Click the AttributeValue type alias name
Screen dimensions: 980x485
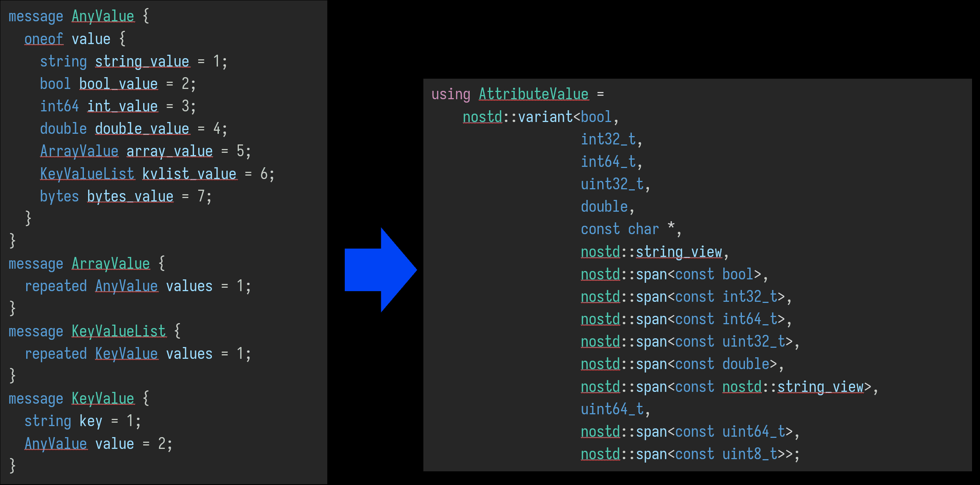(x=533, y=94)
